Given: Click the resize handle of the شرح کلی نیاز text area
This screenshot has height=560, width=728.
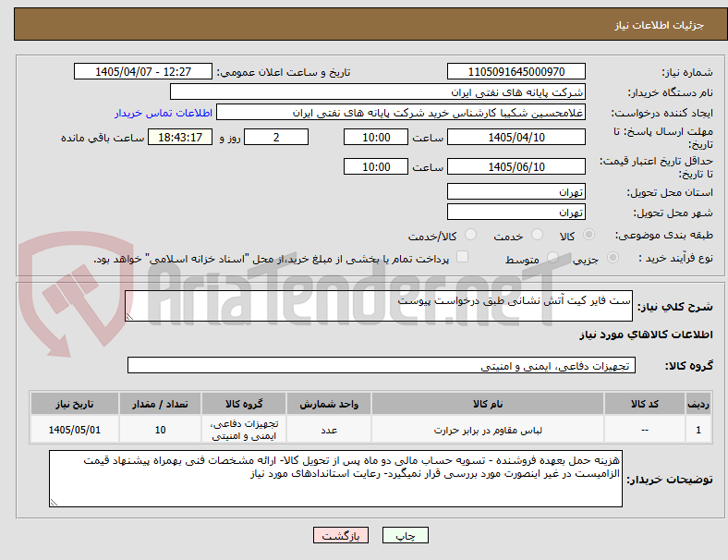Looking at the screenshot, I should pos(129,317).
